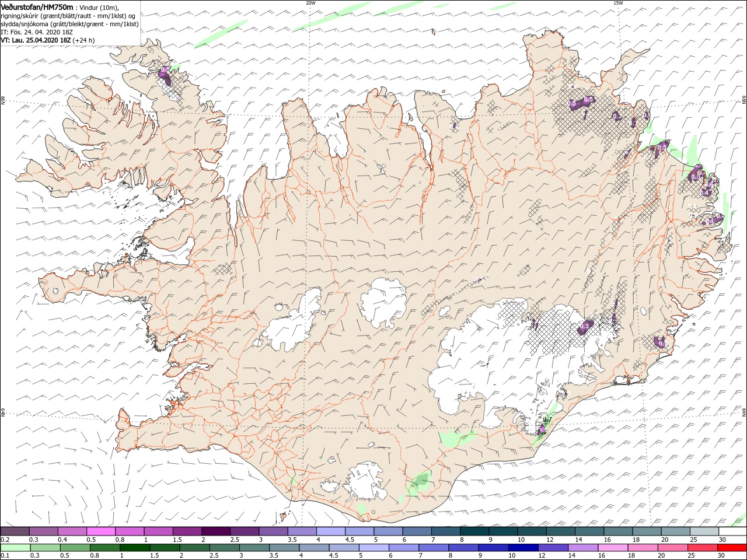The image size is (747, 560).
Task: Click the grey-purple 0.2 snow legend swatch
Action: pos(15,531)
